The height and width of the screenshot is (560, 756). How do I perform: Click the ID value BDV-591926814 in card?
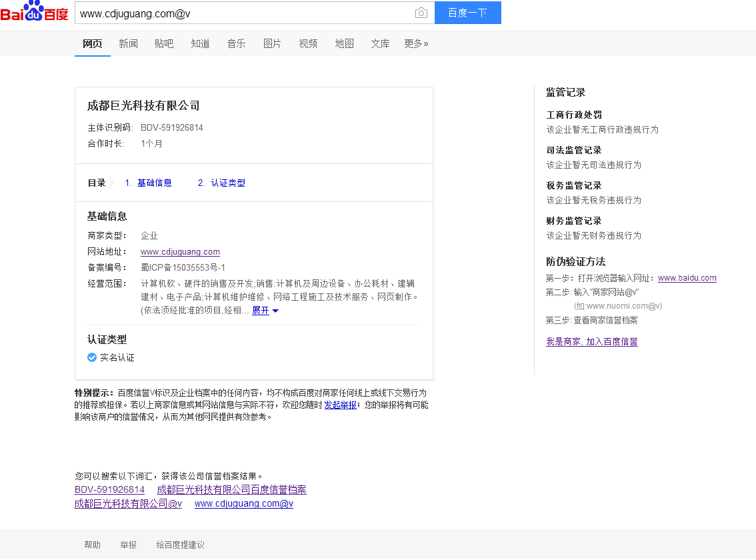coord(171,127)
